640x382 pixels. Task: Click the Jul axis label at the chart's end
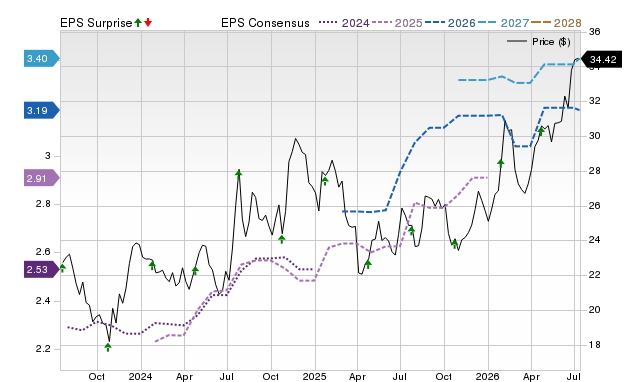pyautogui.click(x=574, y=376)
